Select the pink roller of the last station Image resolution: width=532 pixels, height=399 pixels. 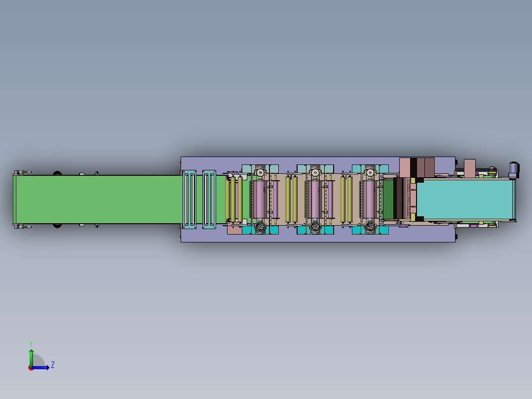click(370, 199)
